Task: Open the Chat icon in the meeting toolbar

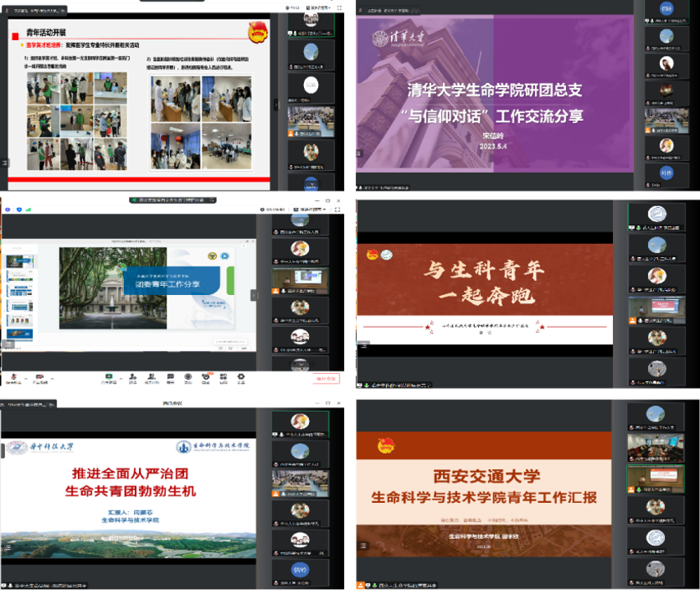Action: point(171,376)
